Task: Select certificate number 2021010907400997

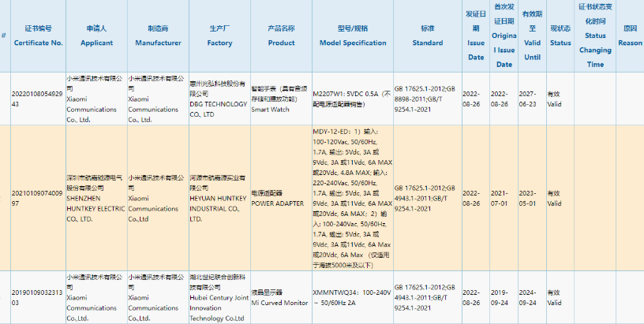Action: [38, 198]
